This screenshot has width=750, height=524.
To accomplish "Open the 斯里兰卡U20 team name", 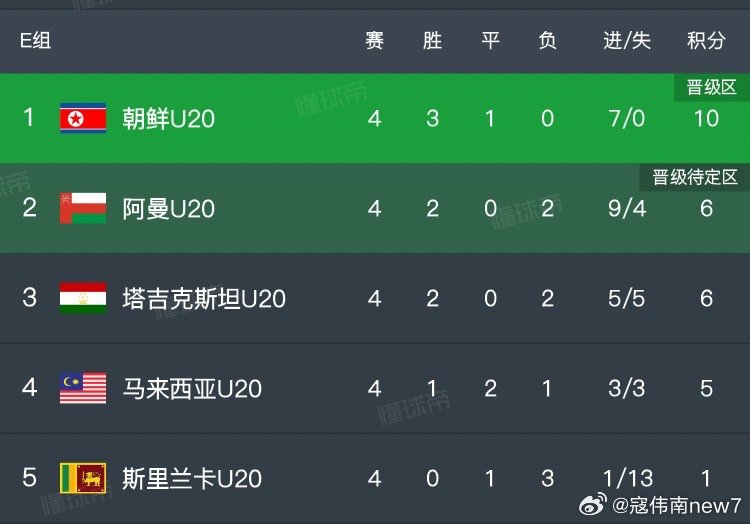I will point(192,478).
